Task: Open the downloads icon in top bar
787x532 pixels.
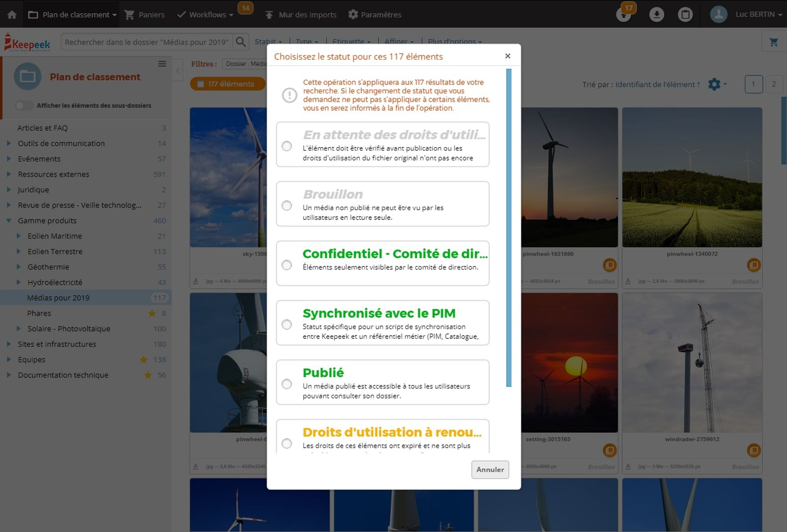Action: click(x=656, y=15)
